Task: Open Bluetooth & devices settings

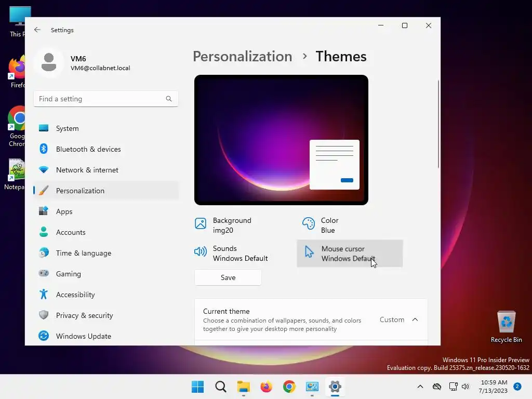Action: 106,149
